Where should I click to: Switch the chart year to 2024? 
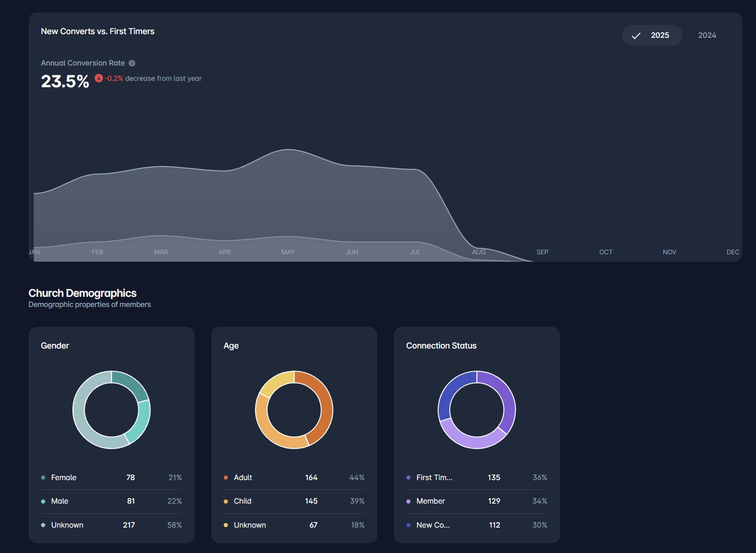click(x=706, y=35)
